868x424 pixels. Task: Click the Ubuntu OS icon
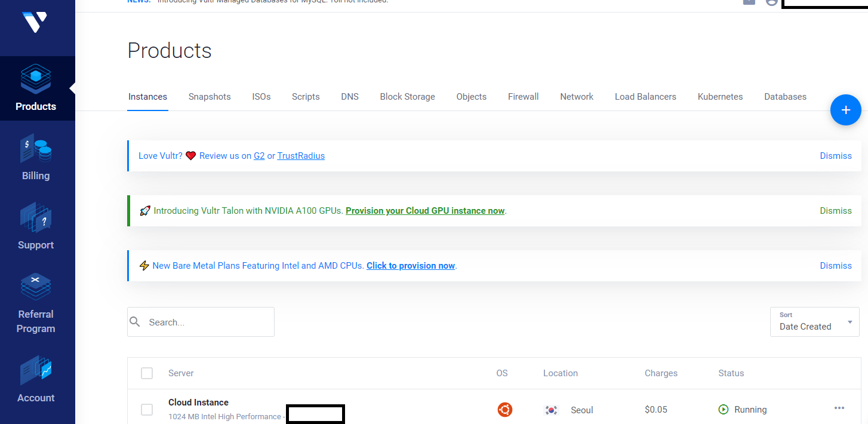click(x=505, y=410)
